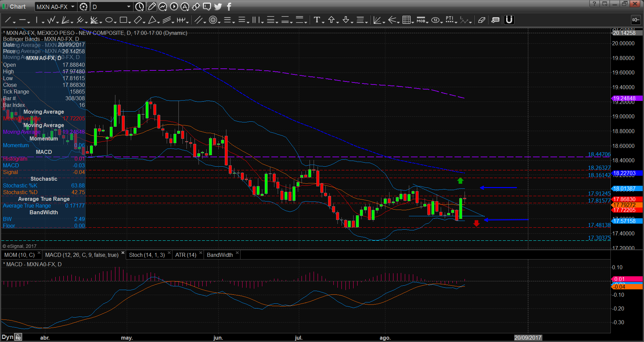Open the chart settings gear icon
The height and width of the screenshot is (342, 644).
click(x=84, y=7)
